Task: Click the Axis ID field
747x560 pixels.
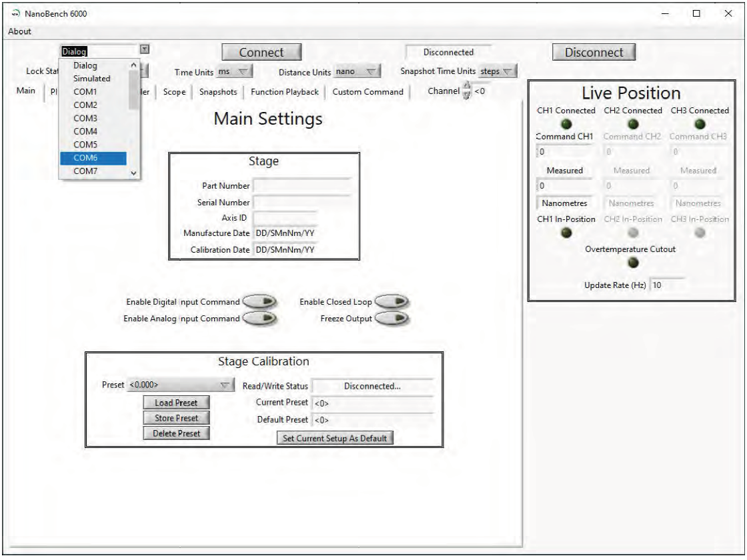Action: tap(285, 218)
